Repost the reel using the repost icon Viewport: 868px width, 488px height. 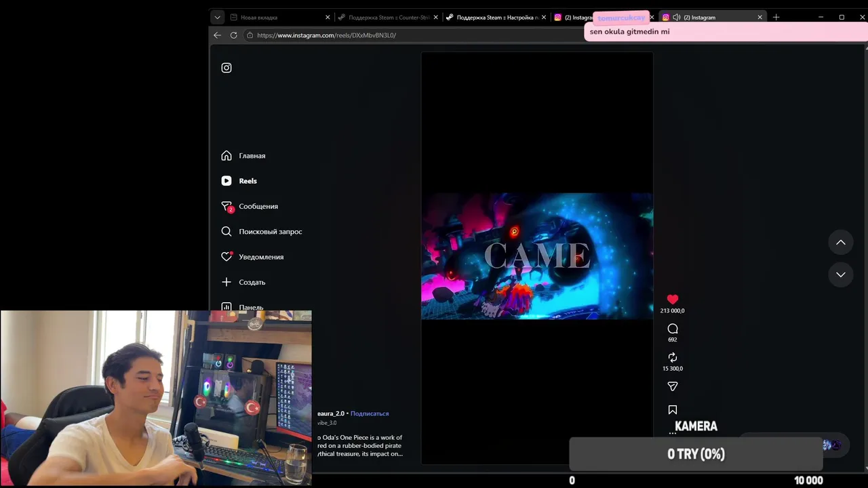point(673,357)
